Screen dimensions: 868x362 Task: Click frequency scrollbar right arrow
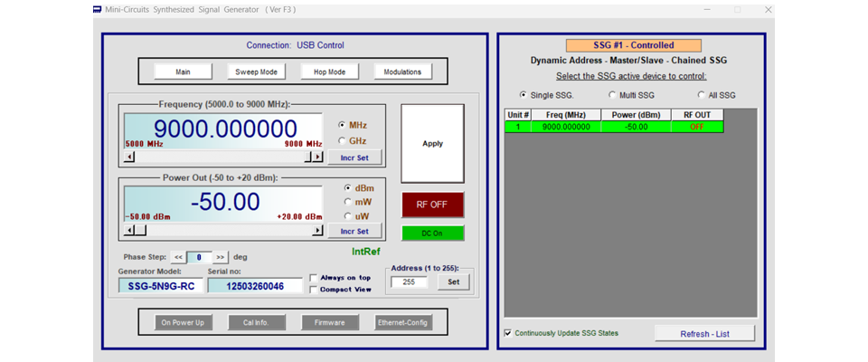click(317, 157)
